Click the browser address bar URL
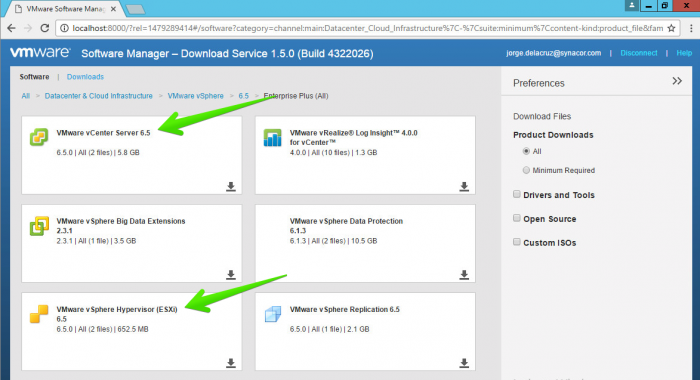 point(368,28)
